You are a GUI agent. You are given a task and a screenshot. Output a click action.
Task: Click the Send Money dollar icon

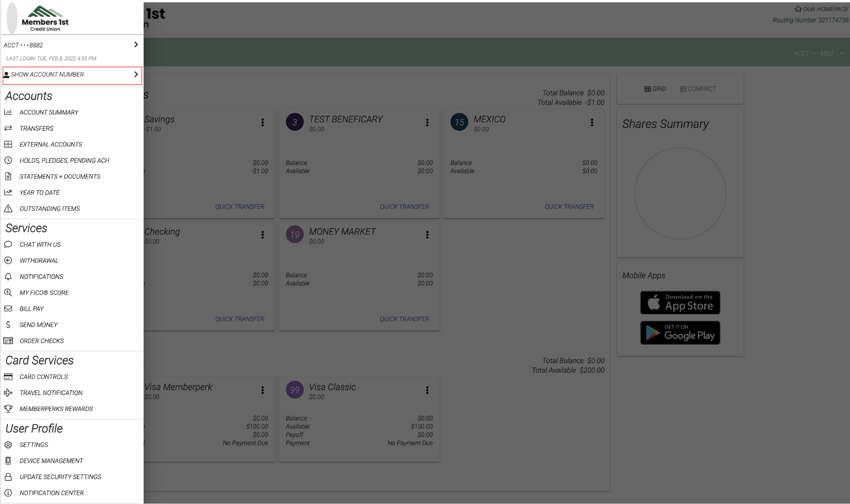[8, 325]
